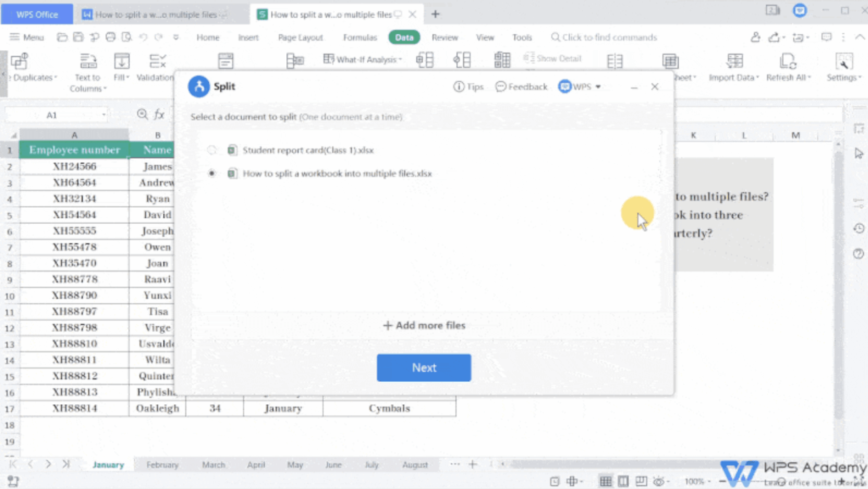
Task: Select the 'How to split a workbook' radio button
Action: 212,174
